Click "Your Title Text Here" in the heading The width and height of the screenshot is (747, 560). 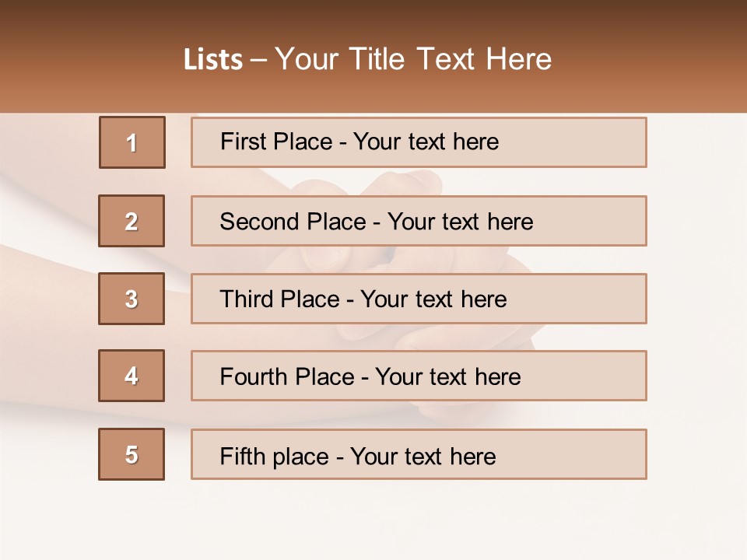pyautogui.click(x=413, y=60)
